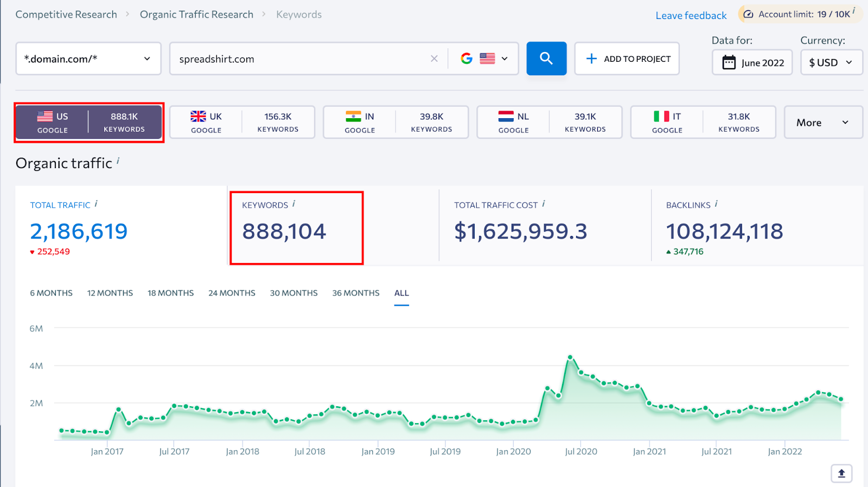Go to Competitive Research breadcrumb

[x=66, y=15]
